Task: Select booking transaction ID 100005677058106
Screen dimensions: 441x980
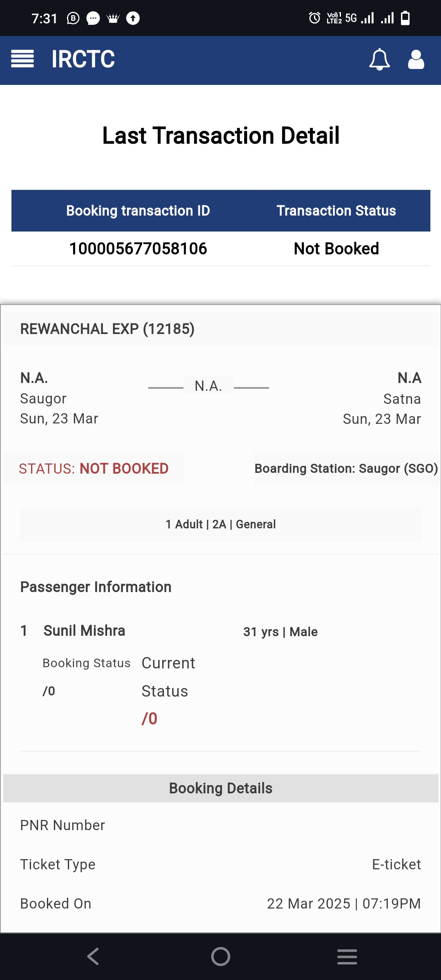Action: (x=138, y=249)
